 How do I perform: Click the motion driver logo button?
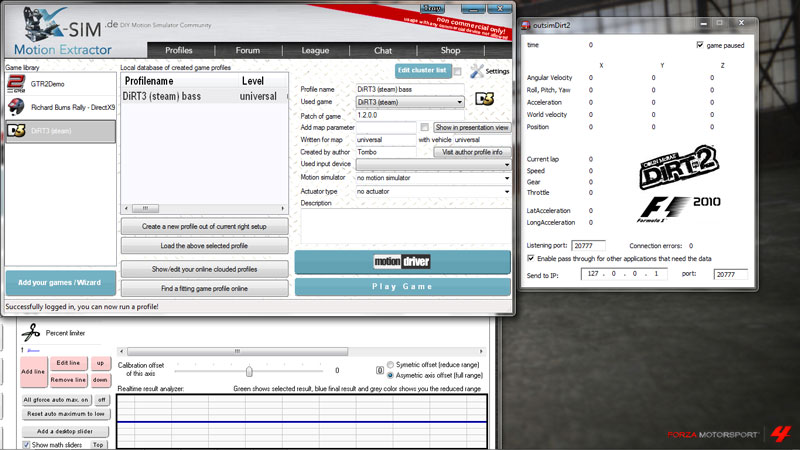coord(400,261)
